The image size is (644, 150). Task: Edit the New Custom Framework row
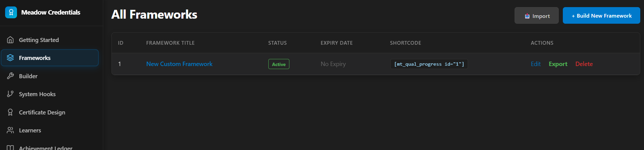pyautogui.click(x=536, y=64)
